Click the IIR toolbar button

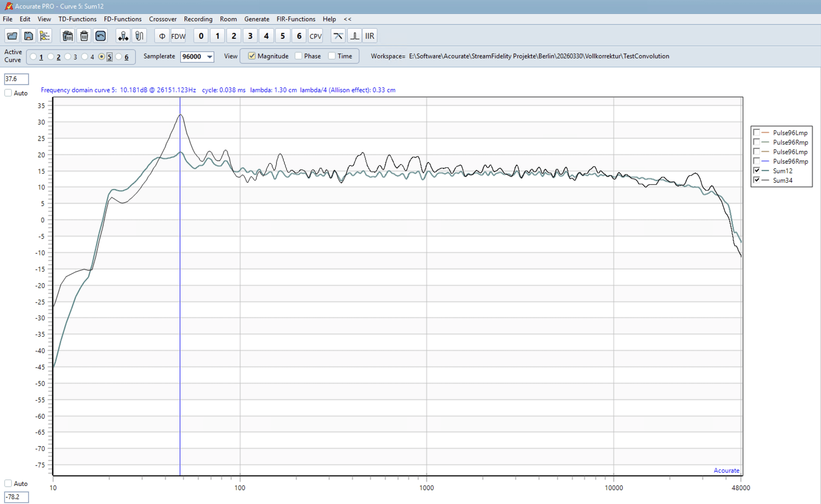click(369, 36)
